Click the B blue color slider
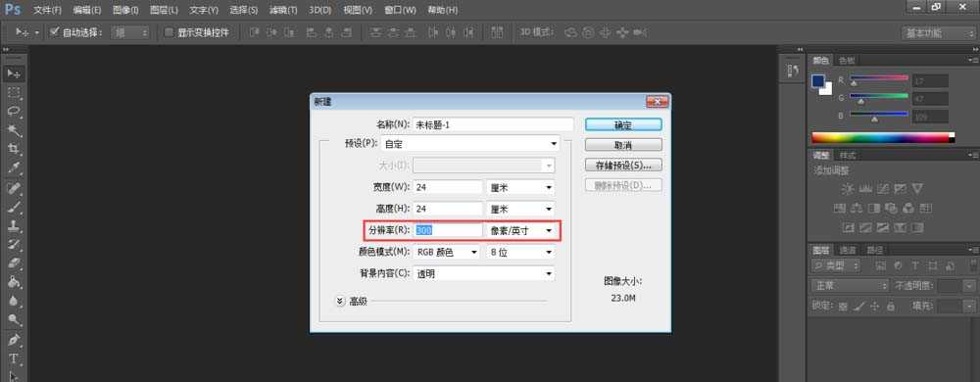 (x=878, y=115)
